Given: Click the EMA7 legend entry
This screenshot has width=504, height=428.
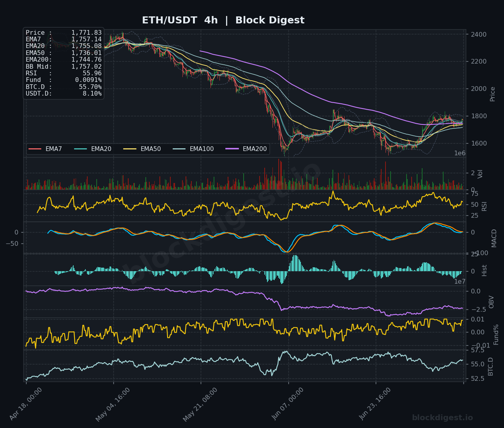Looking at the screenshot, I should 46,149.
